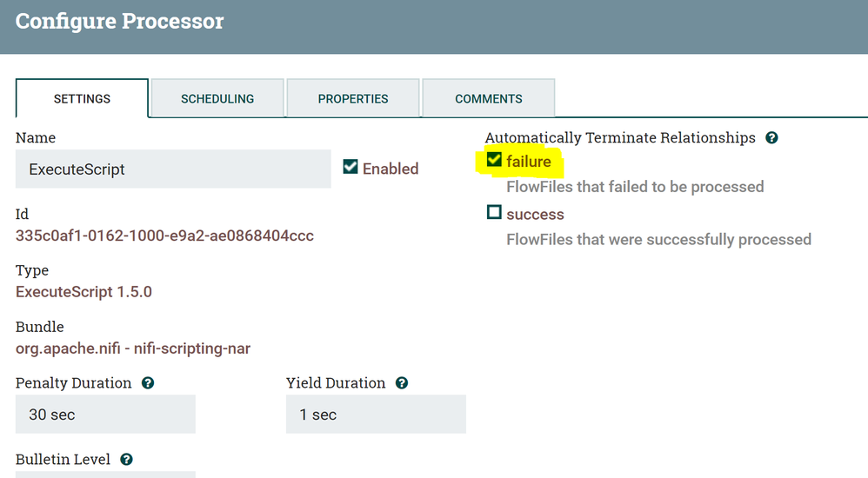Click Penalty Duration help icon

coord(148,383)
